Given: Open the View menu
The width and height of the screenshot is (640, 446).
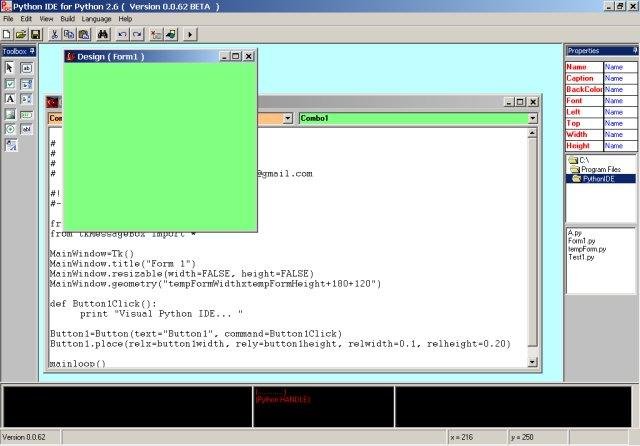Looking at the screenshot, I should [x=46, y=19].
